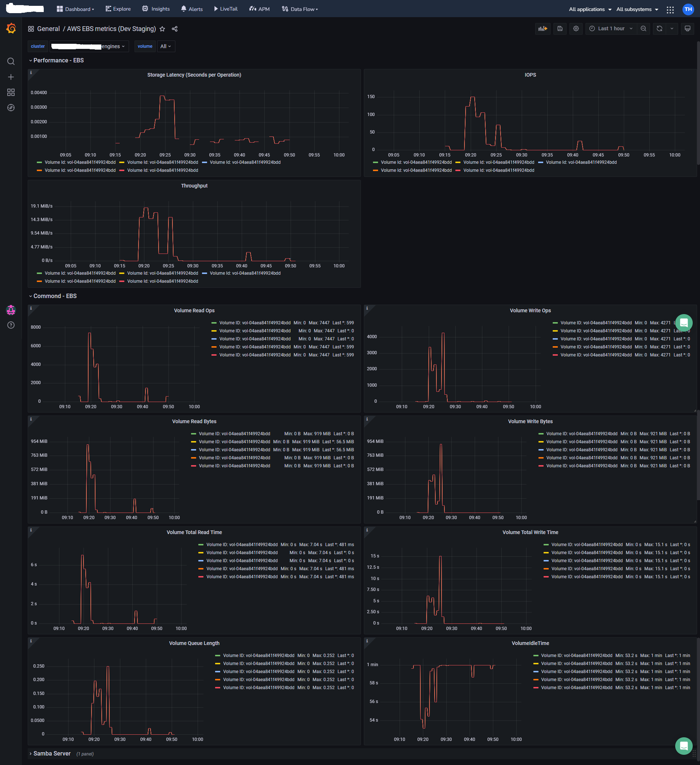The height and width of the screenshot is (765, 700).
Task: Save the dashboard using the disk icon
Action: 560,29
